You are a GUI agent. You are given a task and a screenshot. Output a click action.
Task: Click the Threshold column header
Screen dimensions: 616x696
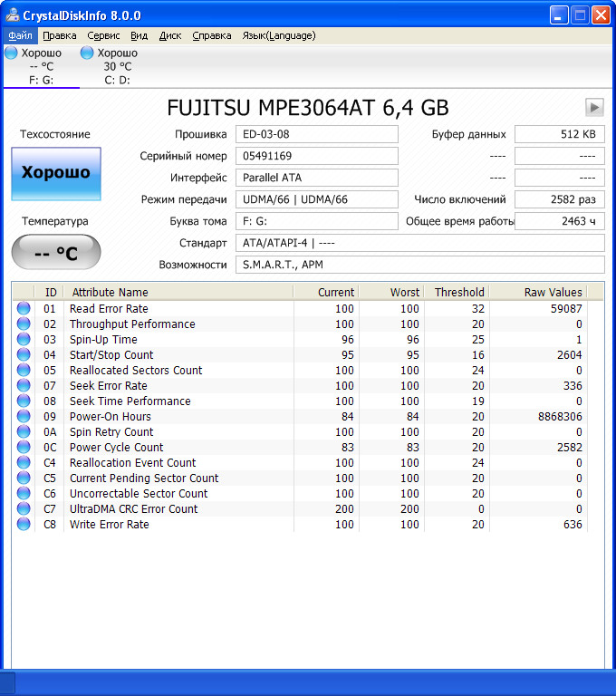[x=457, y=292]
